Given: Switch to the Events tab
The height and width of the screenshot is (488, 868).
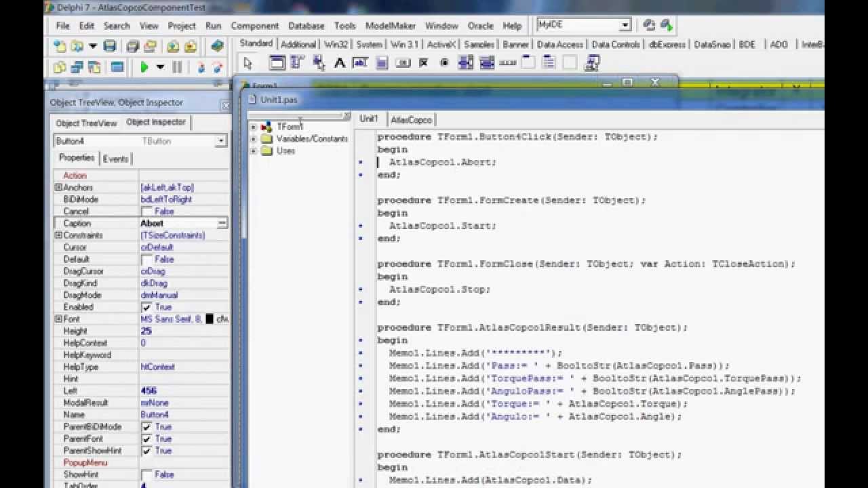Looking at the screenshot, I should tap(115, 159).
